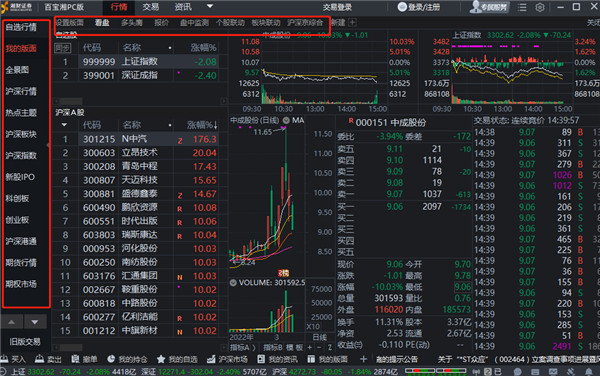Toggle the 同步 sync button in watchlist
600x376 pixels.
62,48
